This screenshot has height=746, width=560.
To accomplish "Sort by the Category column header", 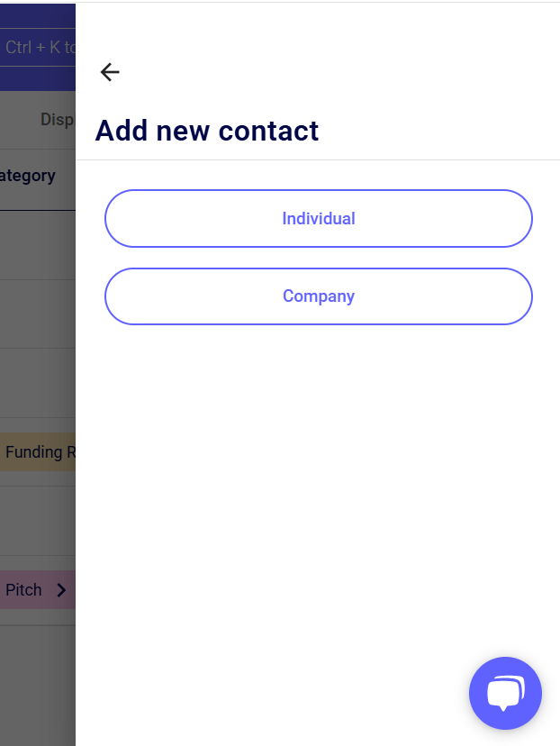I will pos(28,176).
